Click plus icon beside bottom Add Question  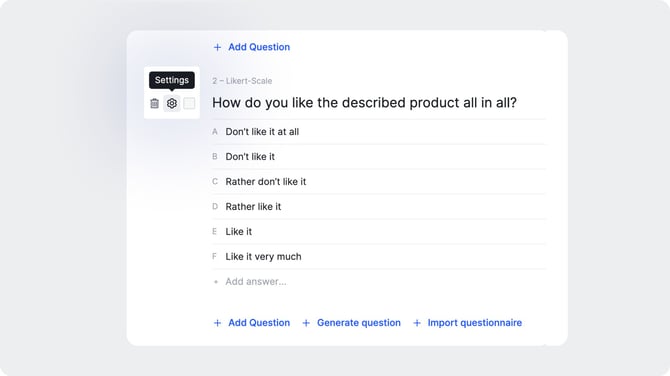[217, 323]
